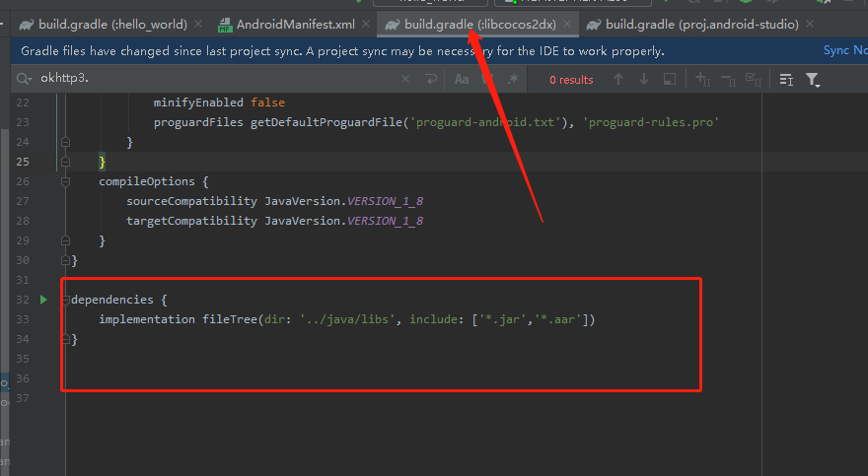Click the 'false' keyword on line 22

[267, 102]
